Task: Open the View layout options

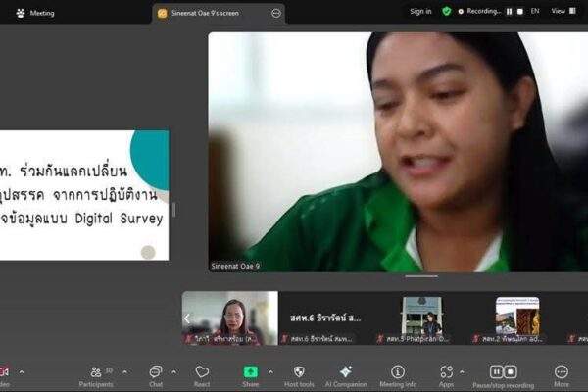Action: point(562,12)
